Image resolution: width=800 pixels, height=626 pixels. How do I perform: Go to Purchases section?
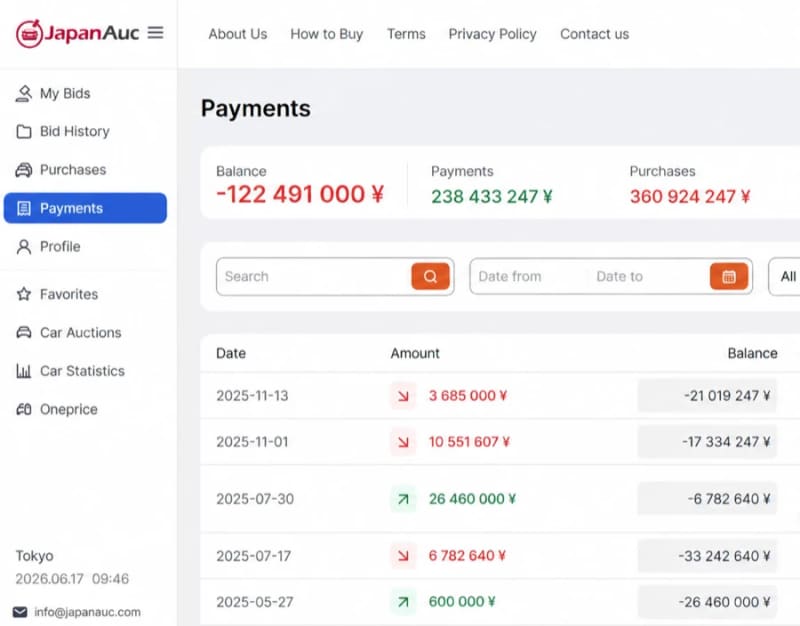click(x=85, y=170)
